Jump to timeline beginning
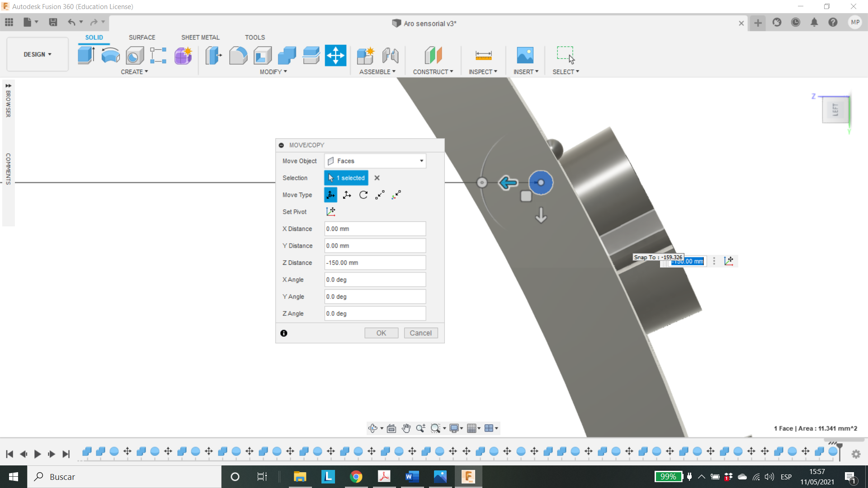 tap(9, 454)
